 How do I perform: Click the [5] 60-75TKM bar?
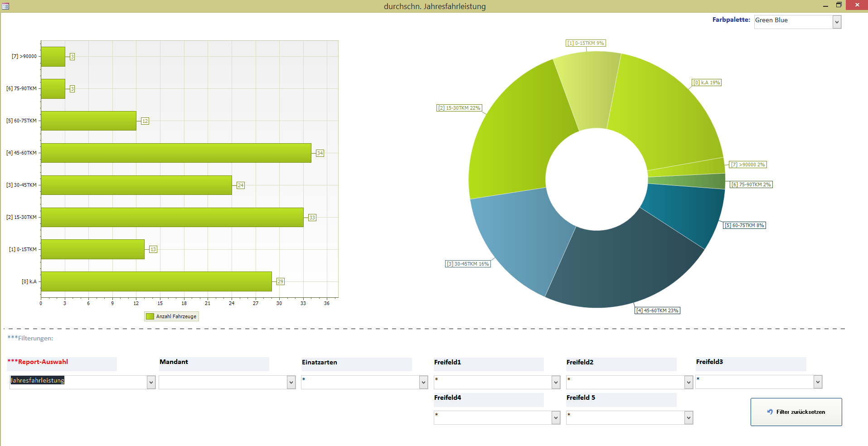click(x=89, y=121)
